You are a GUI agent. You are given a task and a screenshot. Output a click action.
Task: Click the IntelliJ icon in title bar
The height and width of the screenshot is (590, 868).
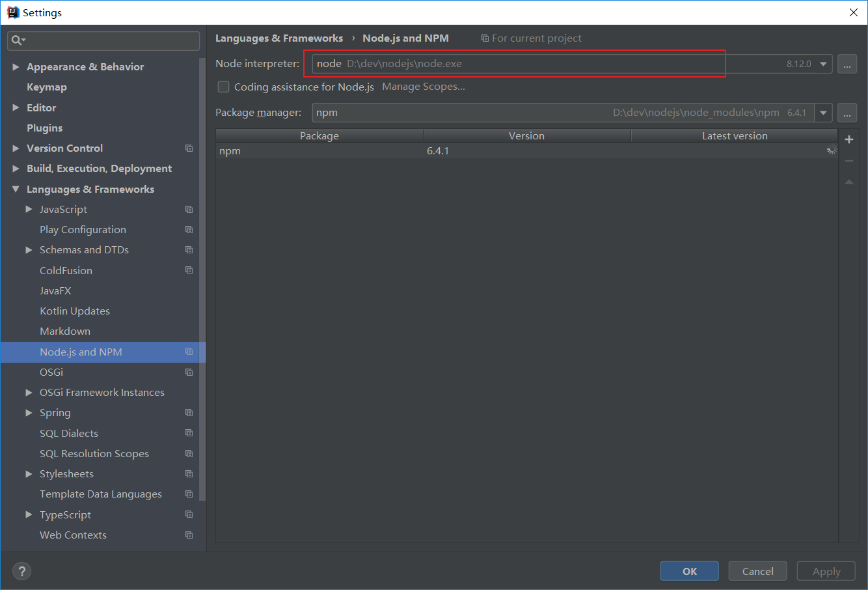(13, 12)
